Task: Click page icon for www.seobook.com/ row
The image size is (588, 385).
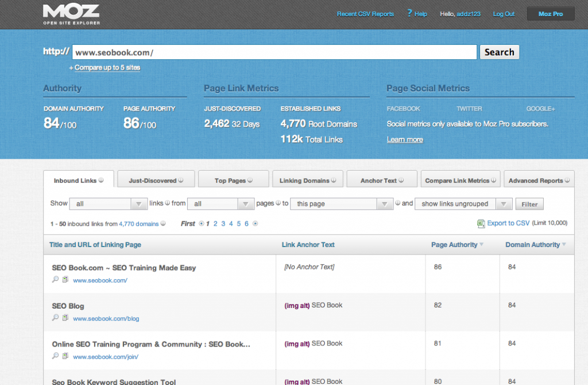Action: click(x=65, y=280)
